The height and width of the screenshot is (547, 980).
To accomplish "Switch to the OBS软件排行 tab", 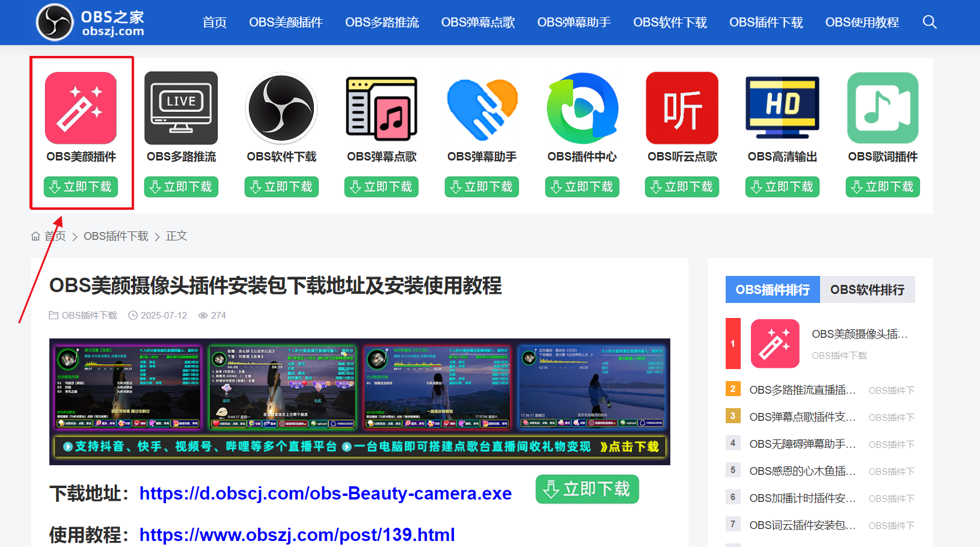I will tap(867, 290).
